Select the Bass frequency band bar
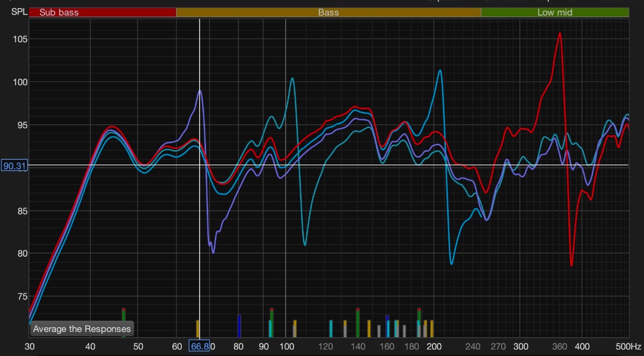This screenshot has width=644, height=356. click(x=328, y=12)
